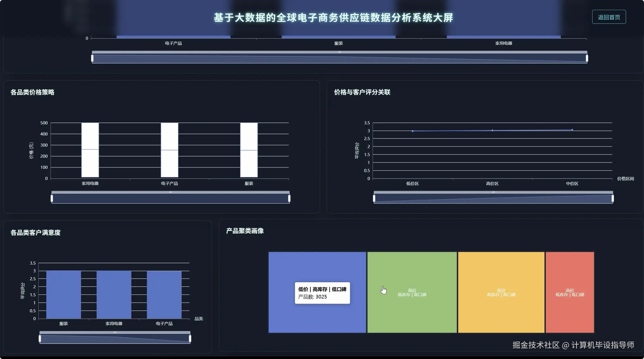Select the 高价区 point in 价格与客户评分关联
644x359 pixels.
[492, 130]
